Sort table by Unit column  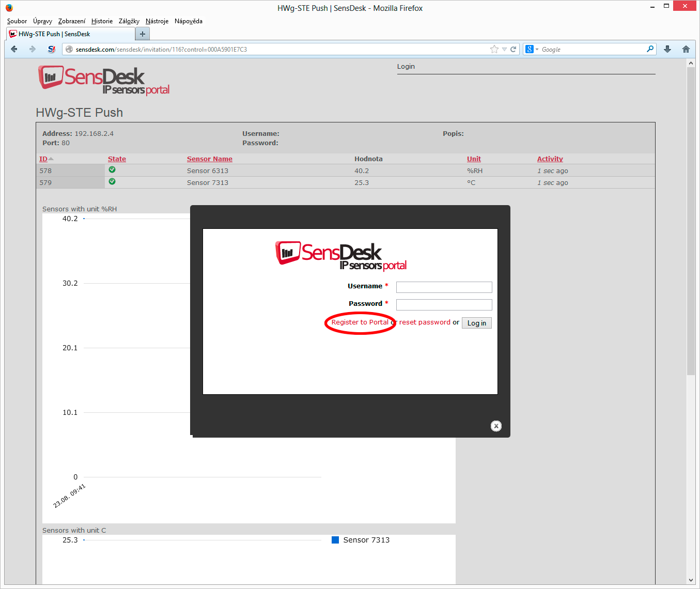[x=474, y=159]
